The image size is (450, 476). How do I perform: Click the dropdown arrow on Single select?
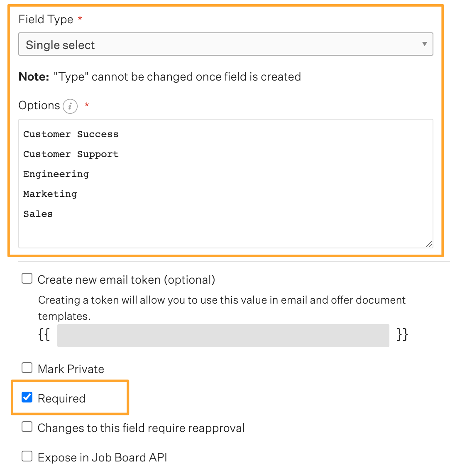425,44
